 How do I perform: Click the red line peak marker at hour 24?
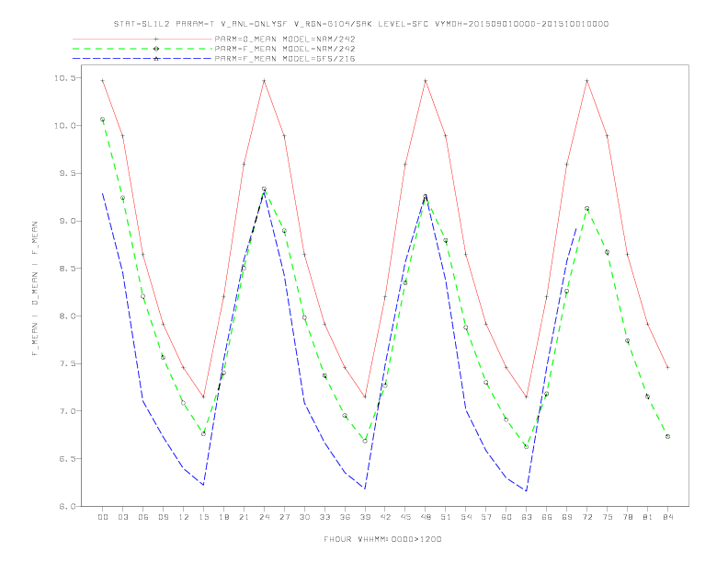point(264,81)
